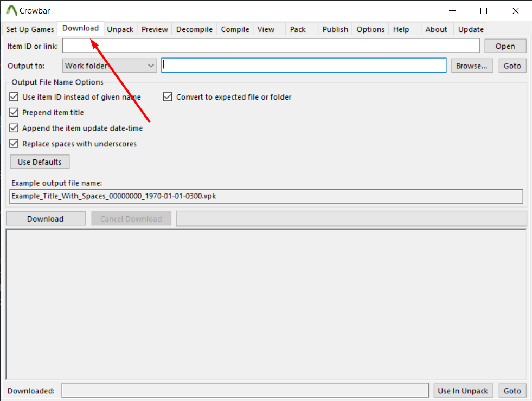Open the Set Up Games tab
The width and height of the screenshot is (532, 401).
click(x=30, y=29)
